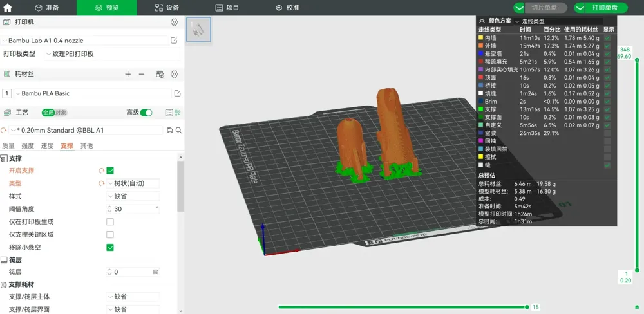This screenshot has height=314, width=644.
Task: Switch to the 项目 tab
Action: (227, 8)
